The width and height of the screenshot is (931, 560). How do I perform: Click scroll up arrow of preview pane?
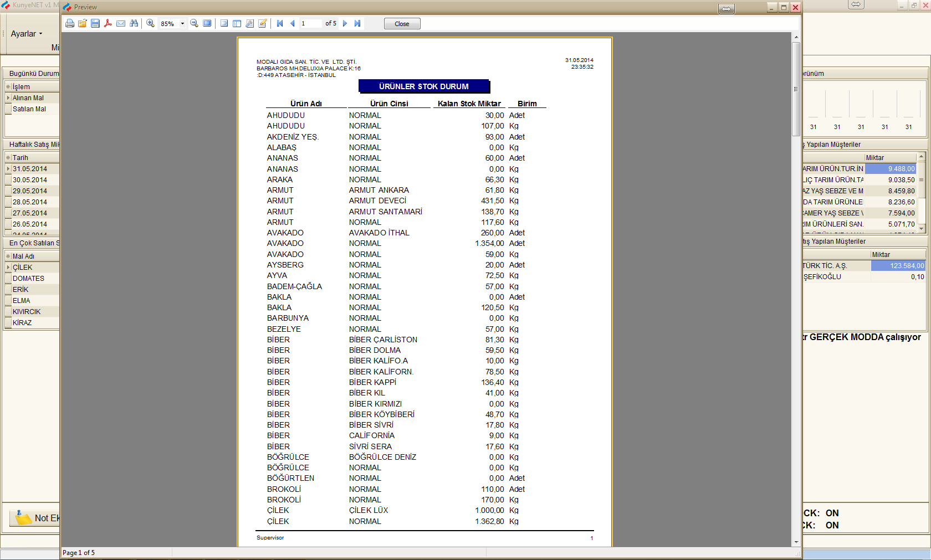coord(796,37)
